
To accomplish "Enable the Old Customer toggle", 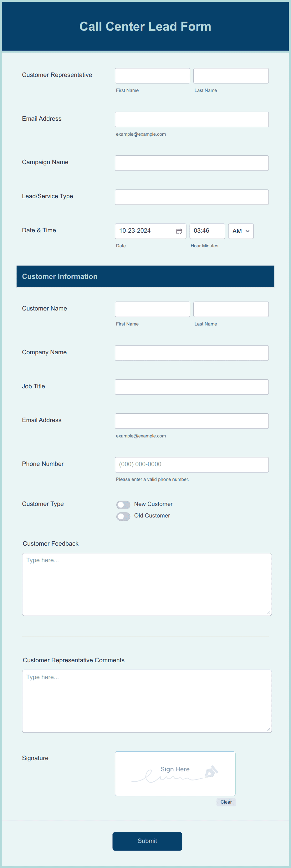I will pyautogui.click(x=123, y=516).
